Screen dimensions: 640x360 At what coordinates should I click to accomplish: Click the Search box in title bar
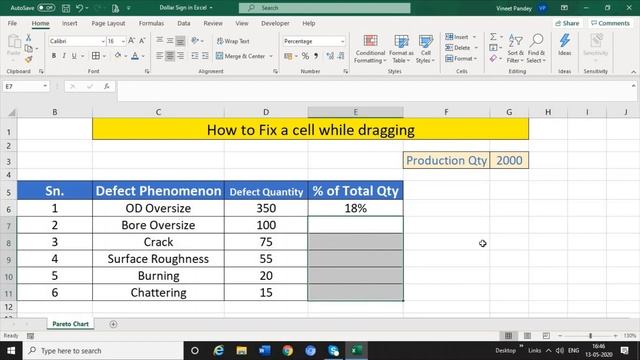324,8
